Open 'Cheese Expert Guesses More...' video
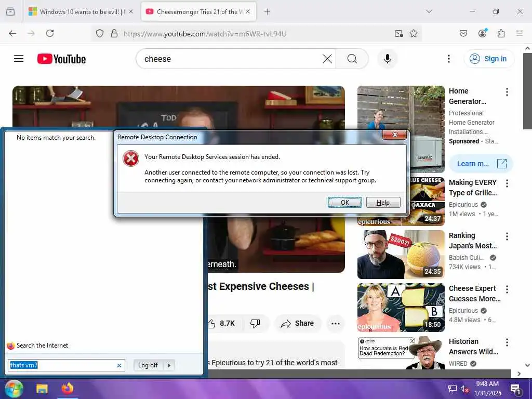Viewport: 532px width, 399px height. tap(475, 294)
